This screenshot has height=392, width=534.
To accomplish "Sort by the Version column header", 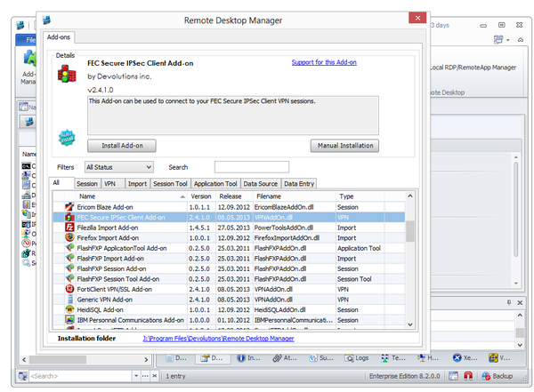I will 201,196.
